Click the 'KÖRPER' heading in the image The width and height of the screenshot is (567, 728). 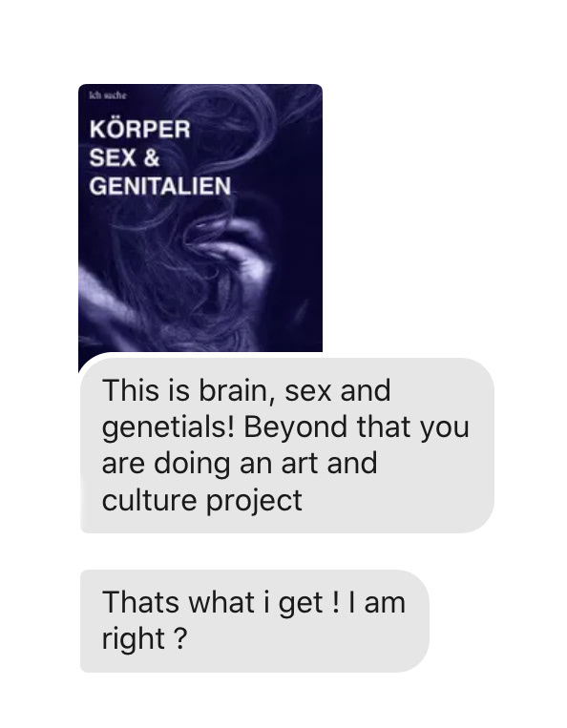click(139, 129)
